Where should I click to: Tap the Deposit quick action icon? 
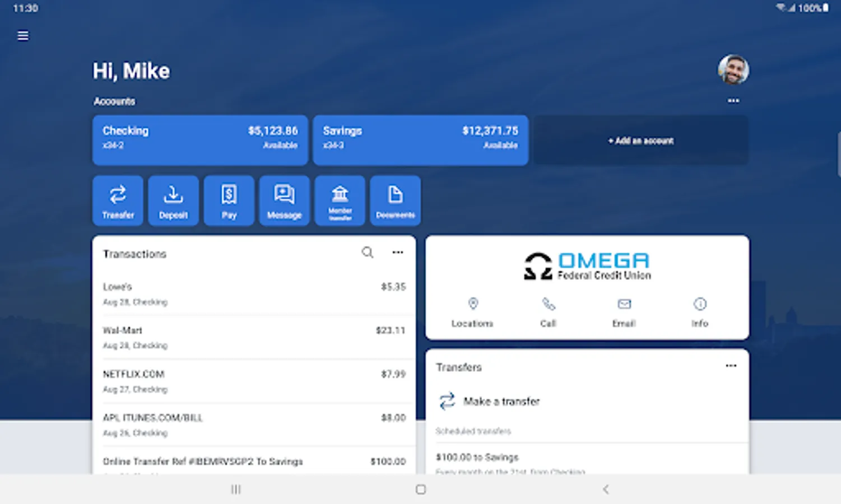tap(173, 200)
